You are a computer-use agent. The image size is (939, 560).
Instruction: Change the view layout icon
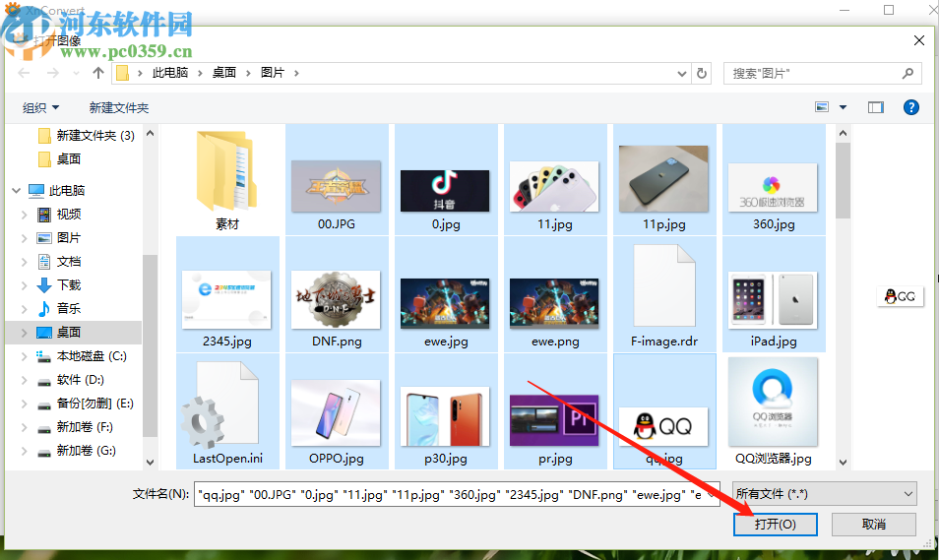point(822,107)
